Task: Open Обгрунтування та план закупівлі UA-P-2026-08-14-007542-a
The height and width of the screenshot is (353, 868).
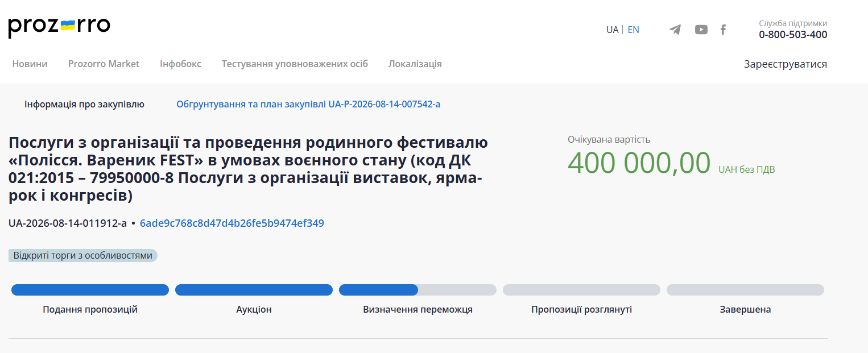Action: pyautogui.click(x=308, y=104)
